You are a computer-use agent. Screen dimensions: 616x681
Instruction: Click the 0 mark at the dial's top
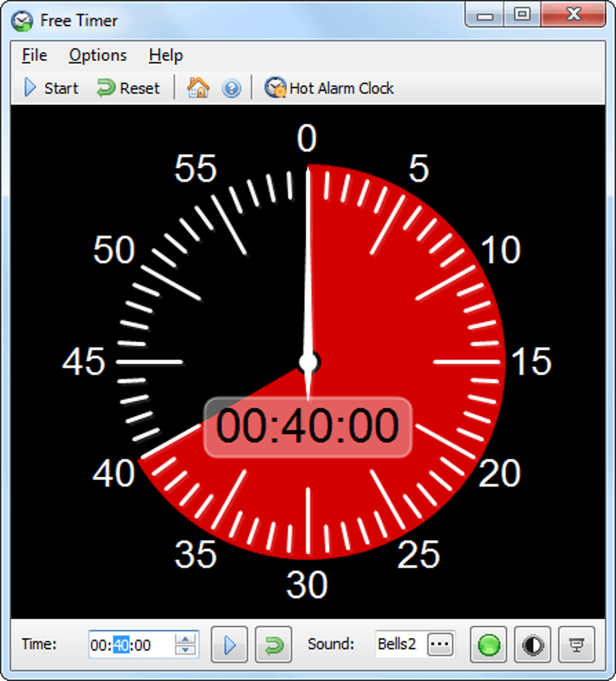(x=307, y=138)
